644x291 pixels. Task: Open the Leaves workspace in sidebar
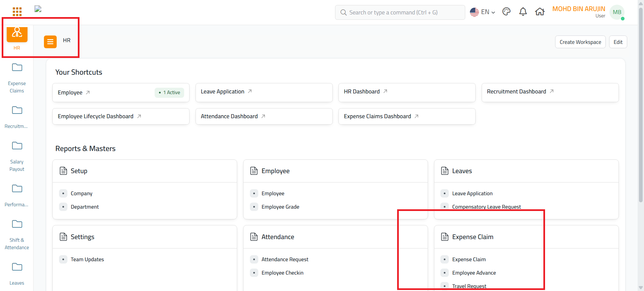(x=17, y=274)
